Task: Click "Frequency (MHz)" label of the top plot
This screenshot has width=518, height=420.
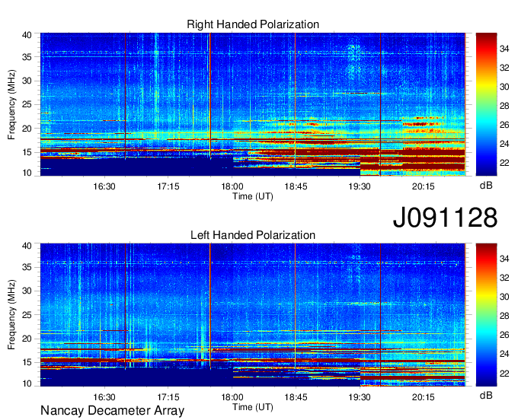Action: [x=11, y=104]
